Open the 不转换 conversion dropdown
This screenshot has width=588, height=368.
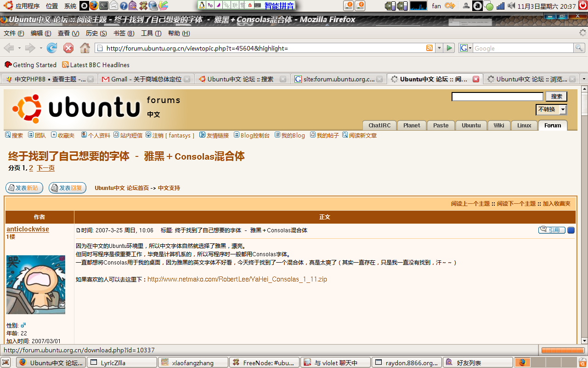coord(551,109)
